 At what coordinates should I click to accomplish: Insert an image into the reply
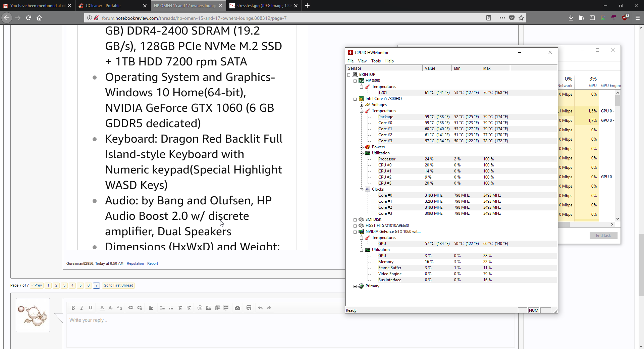[x=209, y=308]
